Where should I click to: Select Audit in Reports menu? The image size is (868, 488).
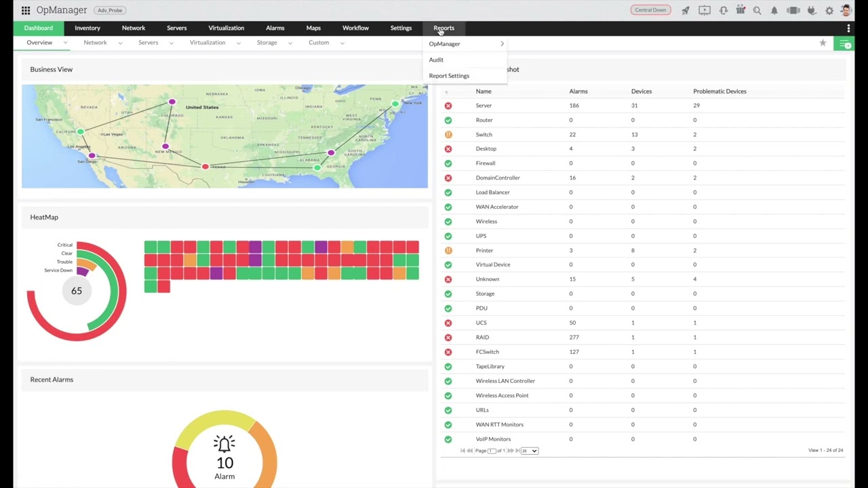coord(436,60)
